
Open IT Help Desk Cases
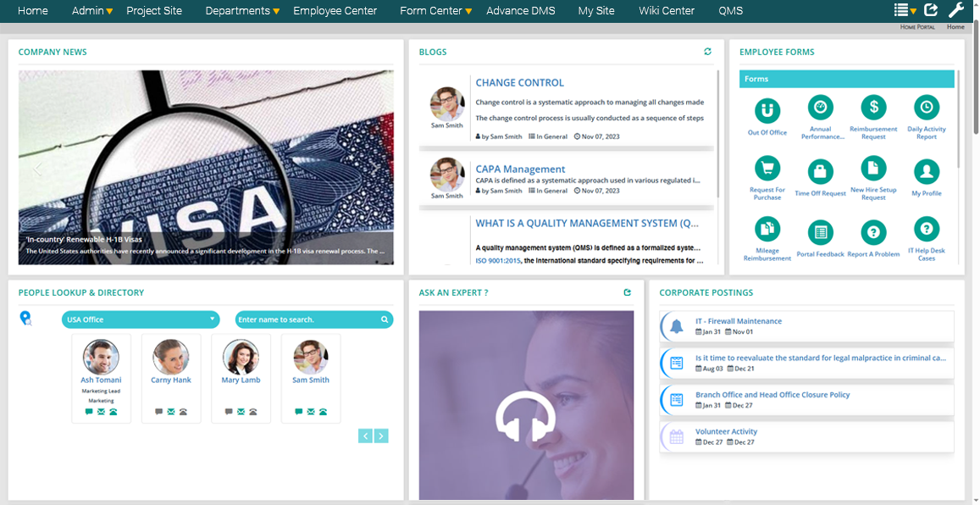pyautogui.click(x=927, y=231)
